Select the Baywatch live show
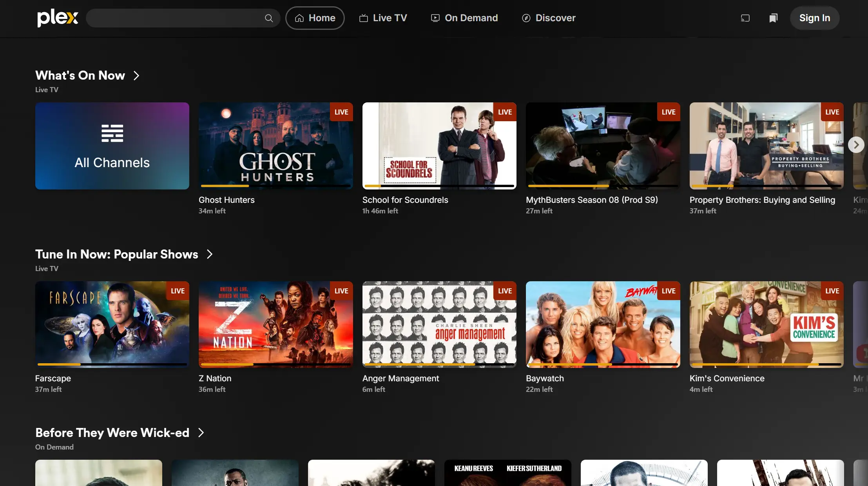Viewport: 868px width, 486px height. pos(603,324)
